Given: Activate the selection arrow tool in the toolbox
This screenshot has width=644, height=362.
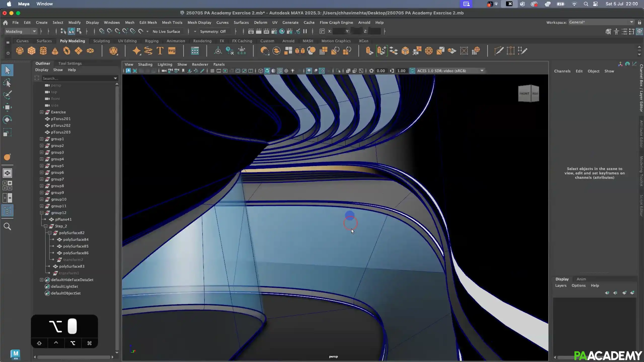Looking at the screenshot, I should (x=7, y=70).
